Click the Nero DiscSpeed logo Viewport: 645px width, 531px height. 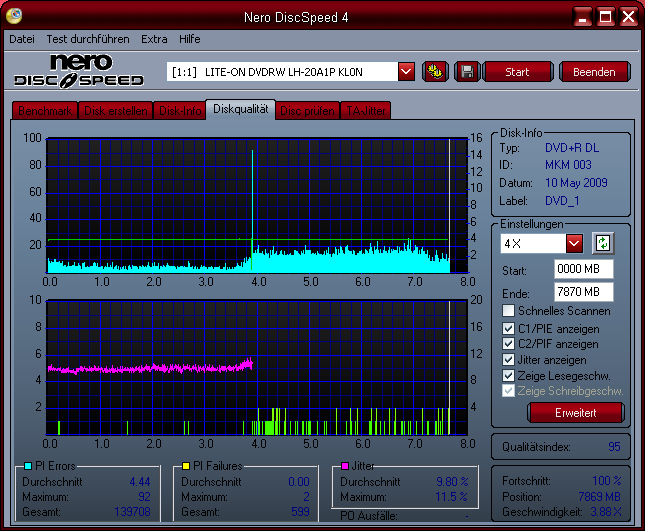[78, 70]
